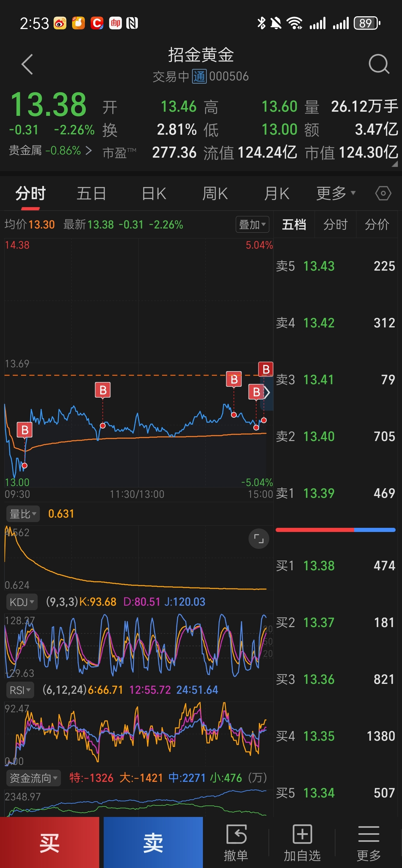The height and width of the screenshot is (868, 402).
Task: Open the search magnifier icon
Action: [379, 64]
